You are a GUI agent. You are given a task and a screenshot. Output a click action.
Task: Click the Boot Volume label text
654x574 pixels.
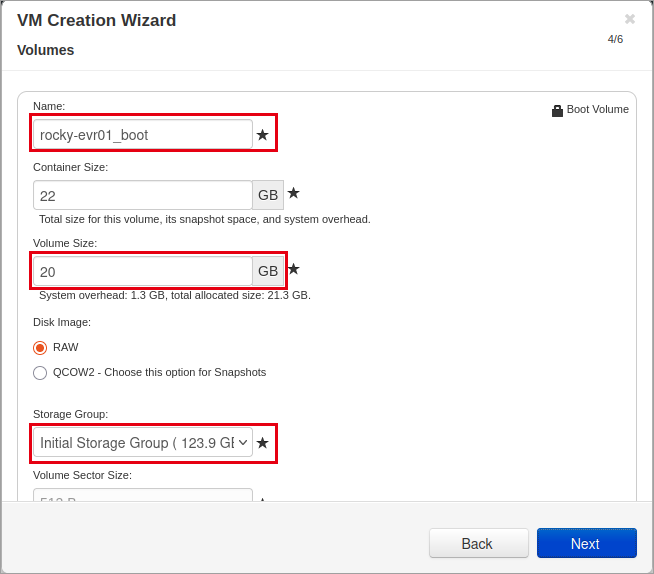(x=597, y=109)
